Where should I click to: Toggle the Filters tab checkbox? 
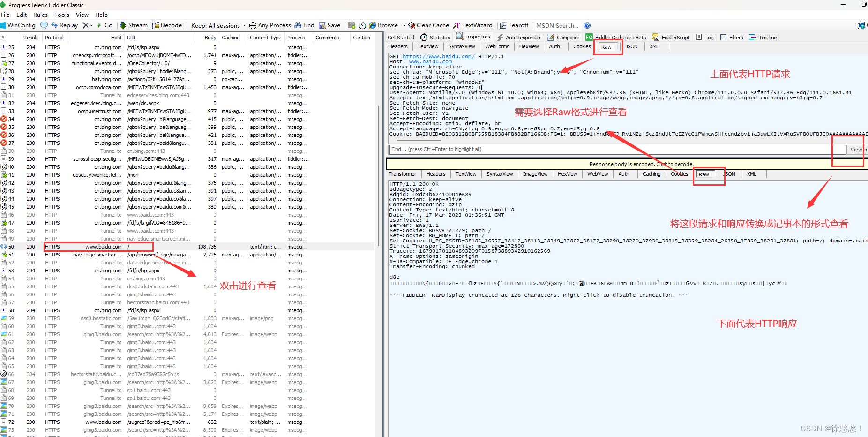(x=724, y=38)
